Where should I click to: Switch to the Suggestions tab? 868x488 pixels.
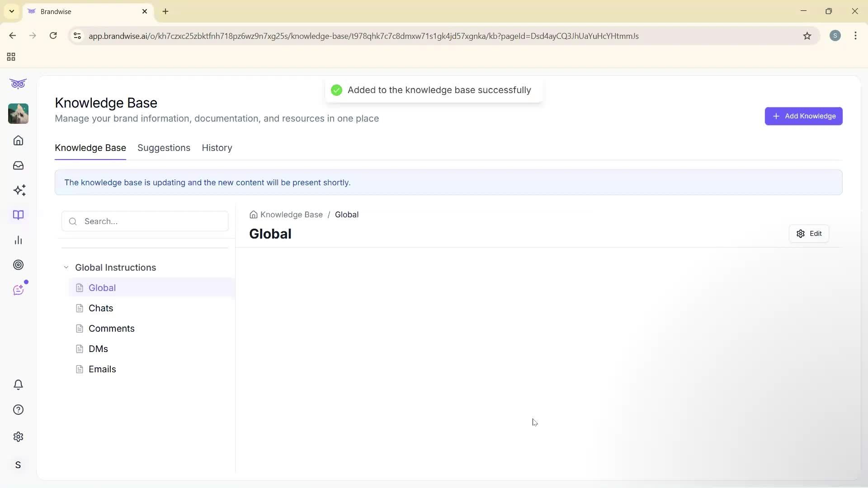[x=164, y=148]
